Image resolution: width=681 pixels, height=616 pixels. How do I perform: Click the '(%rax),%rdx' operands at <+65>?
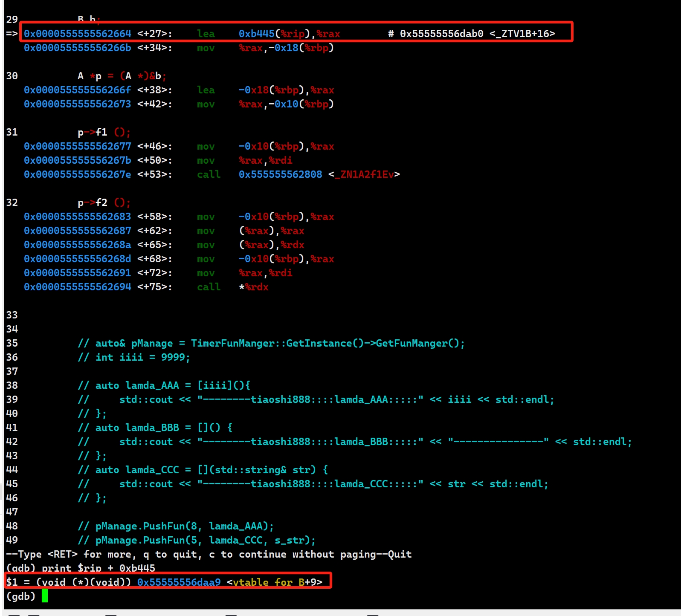272,245
